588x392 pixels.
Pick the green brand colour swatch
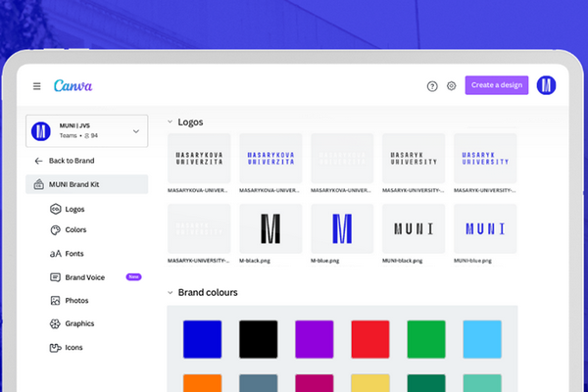pyautogui.click(x=426, y=339)
